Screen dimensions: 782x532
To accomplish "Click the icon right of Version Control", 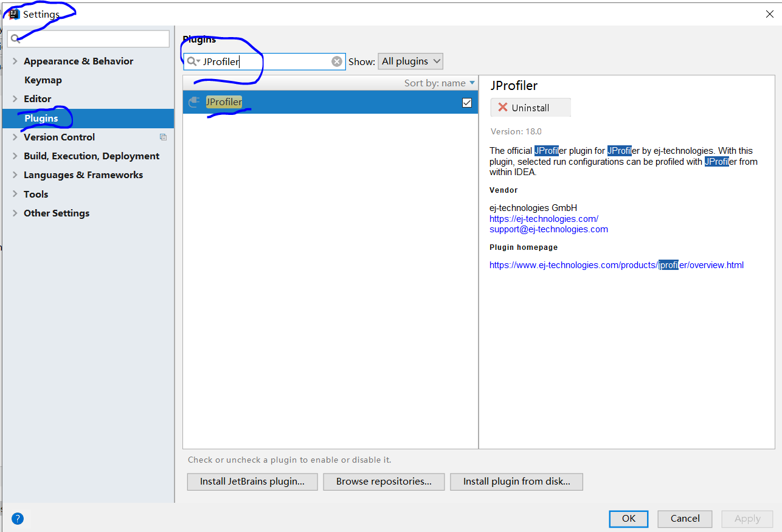I will click(x=163, y=137).
